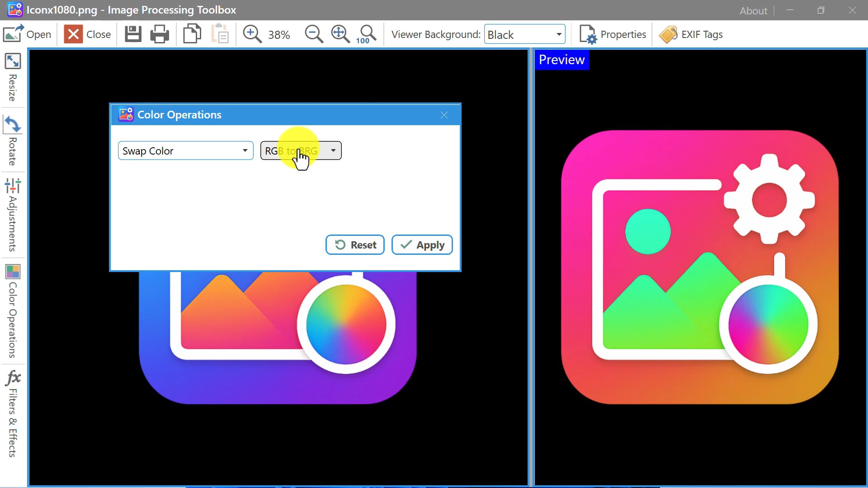
Task: Open Filters & Effects side tab
Action: 13,414
